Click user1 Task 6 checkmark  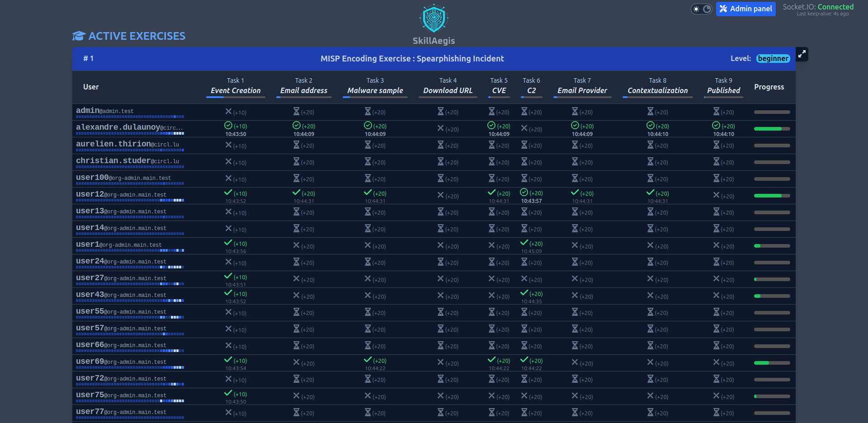pyautogui.click(x=524, y=243)
